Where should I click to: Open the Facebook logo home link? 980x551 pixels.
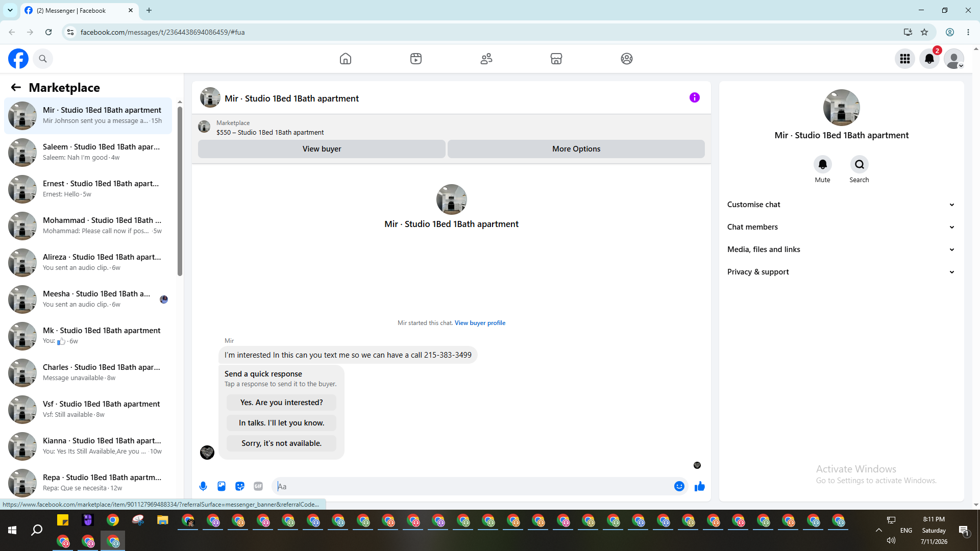click(x=18, y=59)
